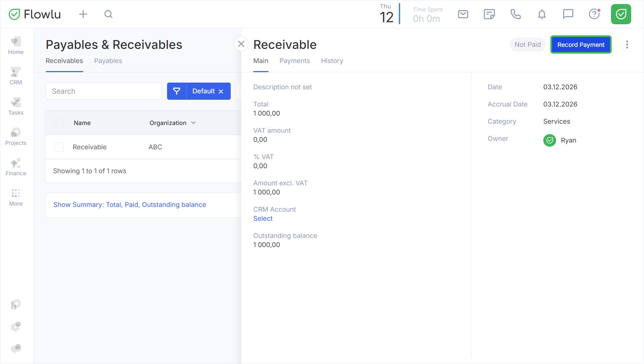This screenshot has width=644, height=364.
Task: Switch to the Payables tab
Action: (x=108, y=61)
